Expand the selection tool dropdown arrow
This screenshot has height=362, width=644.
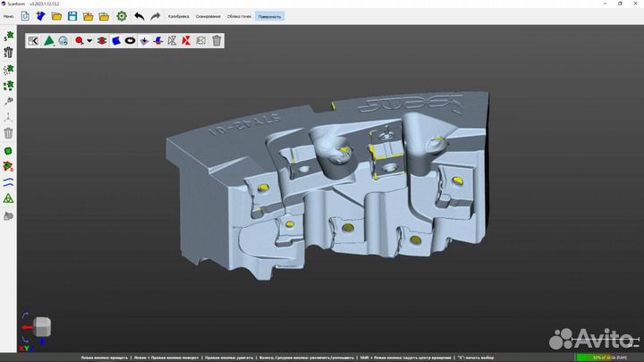(89, 40)
